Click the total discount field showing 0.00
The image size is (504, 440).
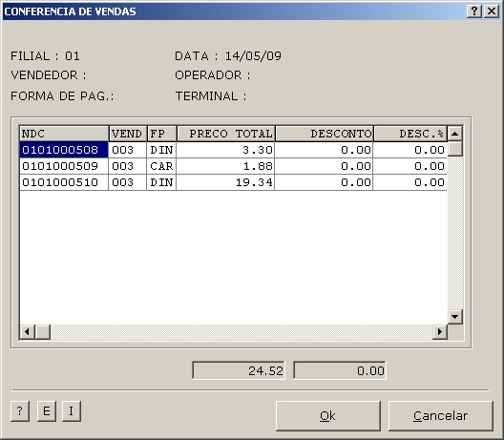point(340,370)
